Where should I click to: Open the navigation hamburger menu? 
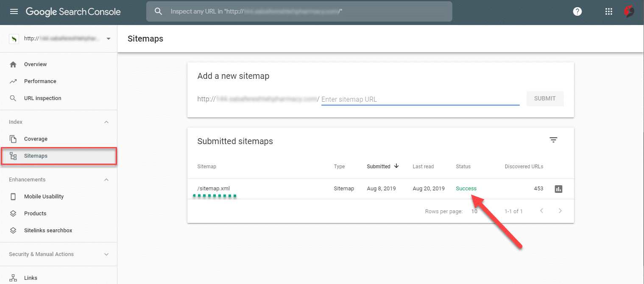pos(14,11)
